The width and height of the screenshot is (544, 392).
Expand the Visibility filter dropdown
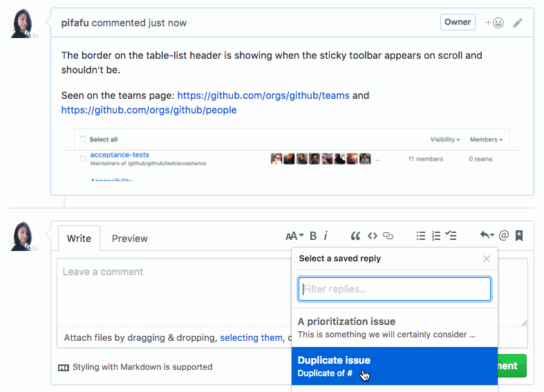(x=444, y=140)
